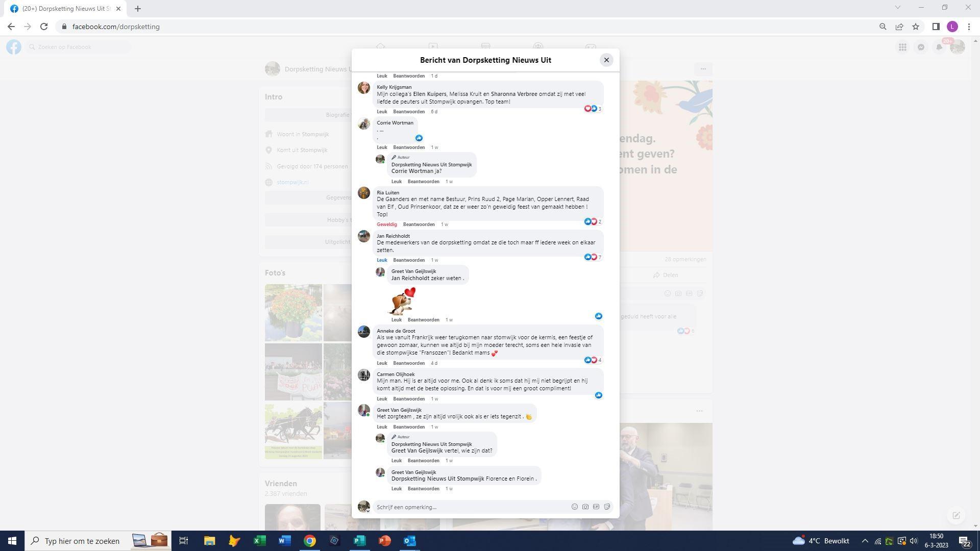Open Chrome side panel icon
The width and height of the screenshot is (980, 551).
coord(936,27)
